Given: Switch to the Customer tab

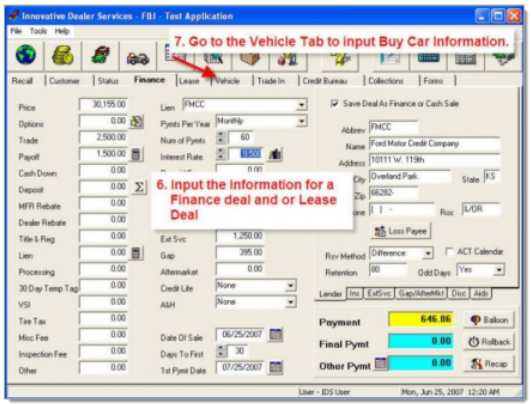Looking at the screenshot, I should 64,81.
